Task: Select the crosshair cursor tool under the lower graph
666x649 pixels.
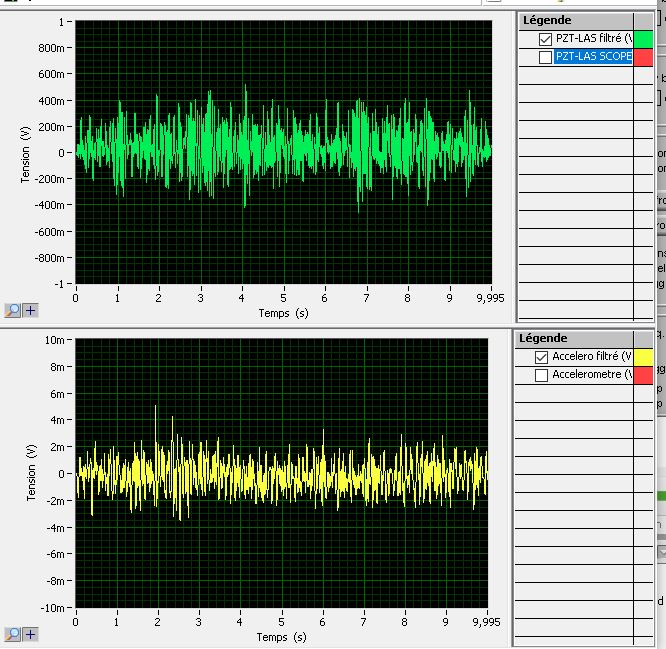Action: click(30, 633)
